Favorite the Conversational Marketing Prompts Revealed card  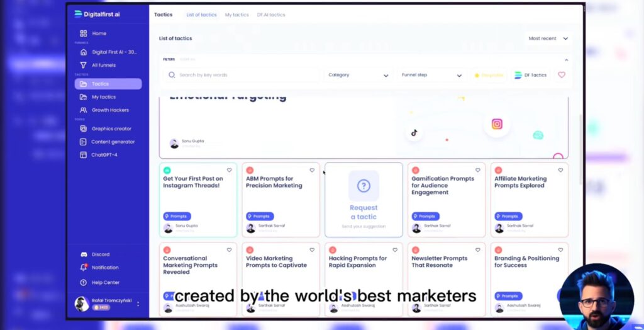pyautogui.click(x=229, y=250)
